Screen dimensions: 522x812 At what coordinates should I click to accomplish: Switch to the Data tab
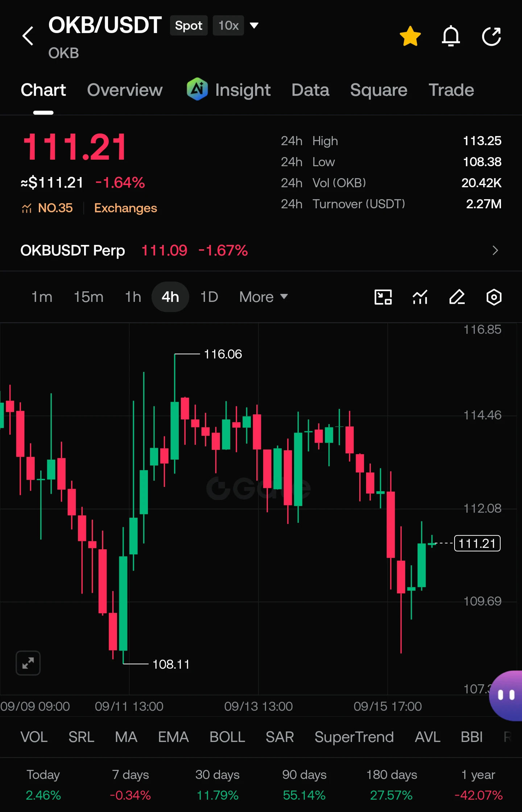[310, 90]
